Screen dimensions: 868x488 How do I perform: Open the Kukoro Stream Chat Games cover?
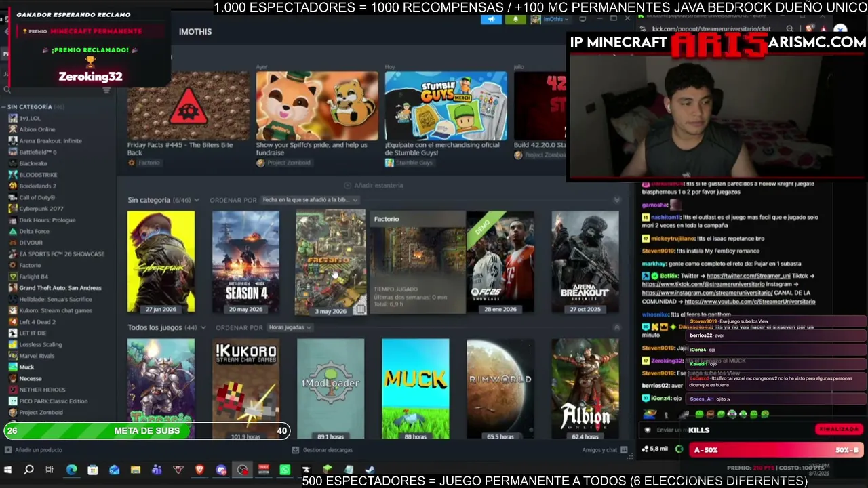coord(245,388)
